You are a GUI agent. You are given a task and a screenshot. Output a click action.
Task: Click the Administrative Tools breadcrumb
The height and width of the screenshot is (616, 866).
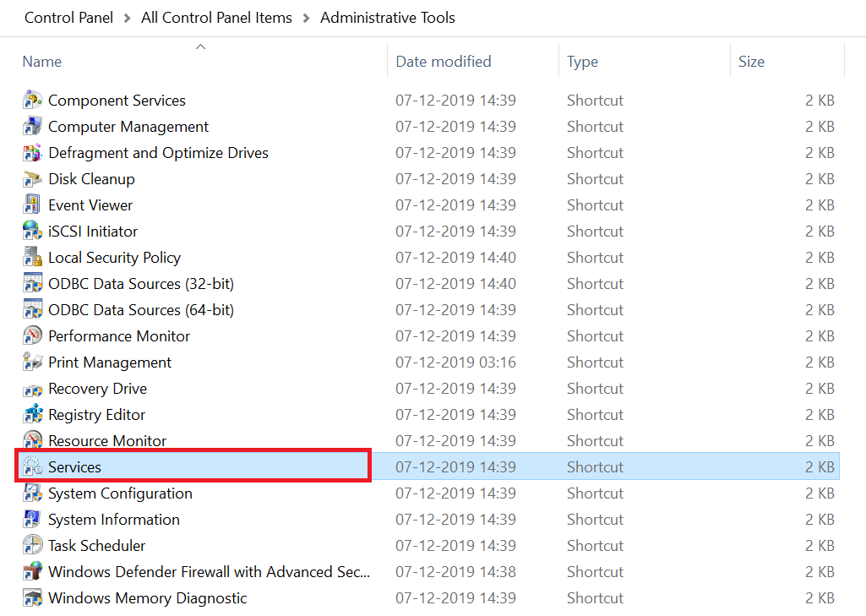[388, 18]
